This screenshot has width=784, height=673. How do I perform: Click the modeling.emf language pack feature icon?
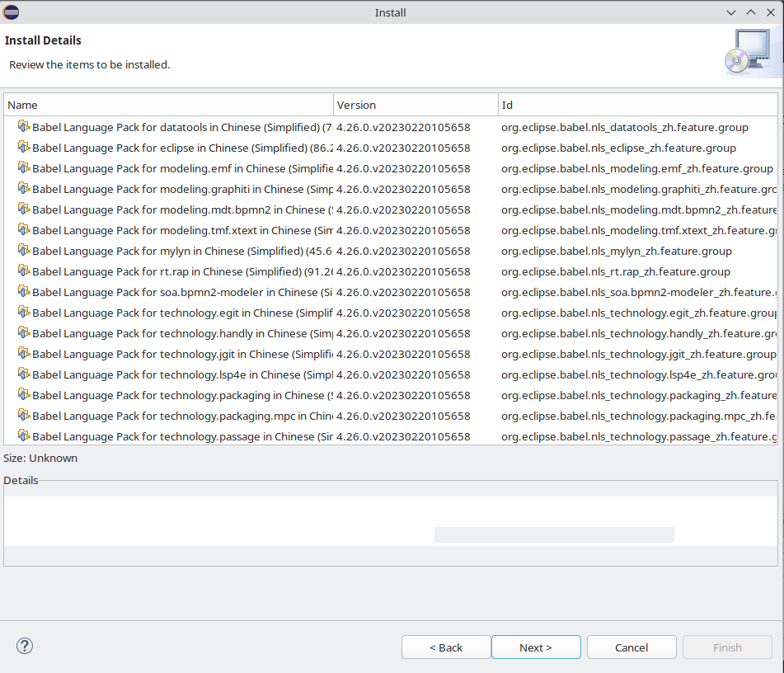pos(24,167)
